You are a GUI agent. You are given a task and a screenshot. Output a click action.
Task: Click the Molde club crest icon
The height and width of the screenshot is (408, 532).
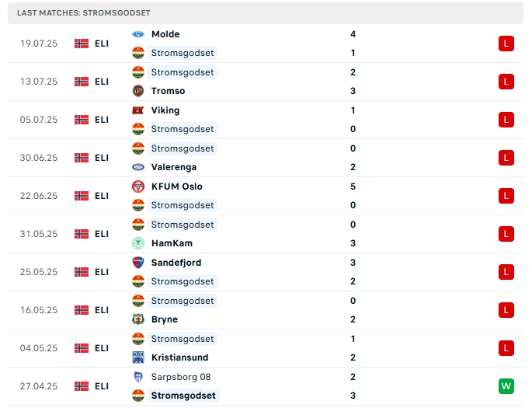(x=138, y=34)
